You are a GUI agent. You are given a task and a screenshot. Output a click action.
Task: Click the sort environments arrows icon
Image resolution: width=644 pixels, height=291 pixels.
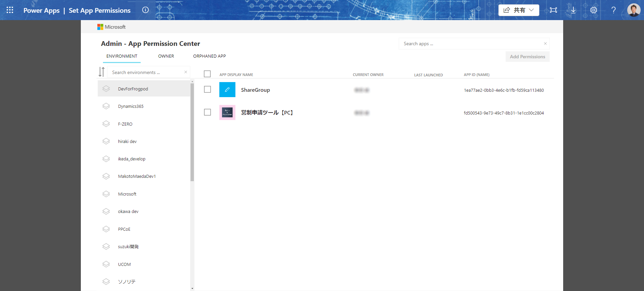click(102, 72)
